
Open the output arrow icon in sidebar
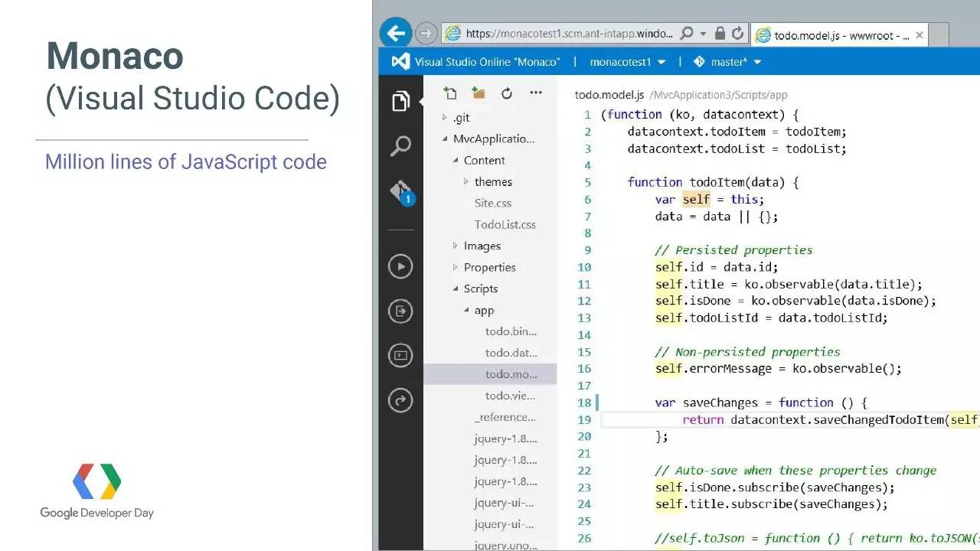(400, 311)
